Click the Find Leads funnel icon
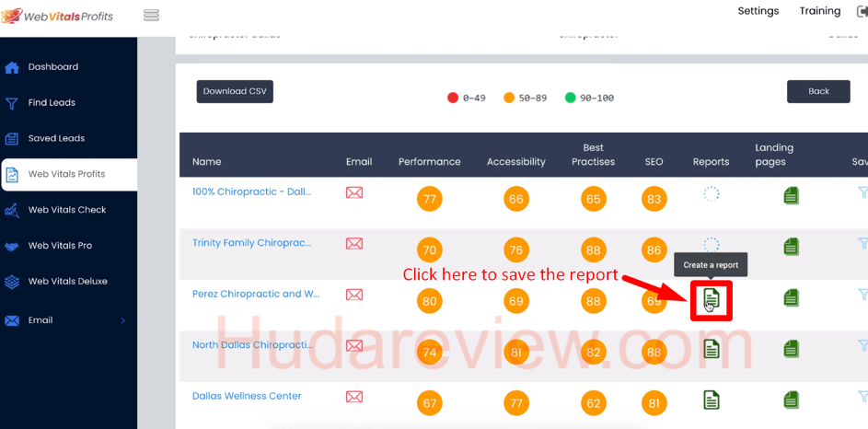This screenshot has height=429, width=868. 12,103
